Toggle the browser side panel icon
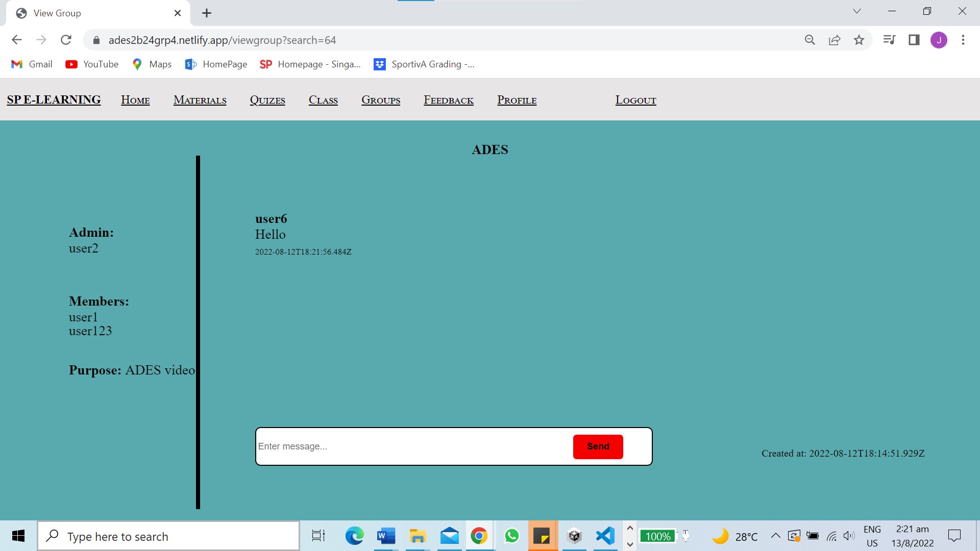980x551 pixels. (914, 40)
